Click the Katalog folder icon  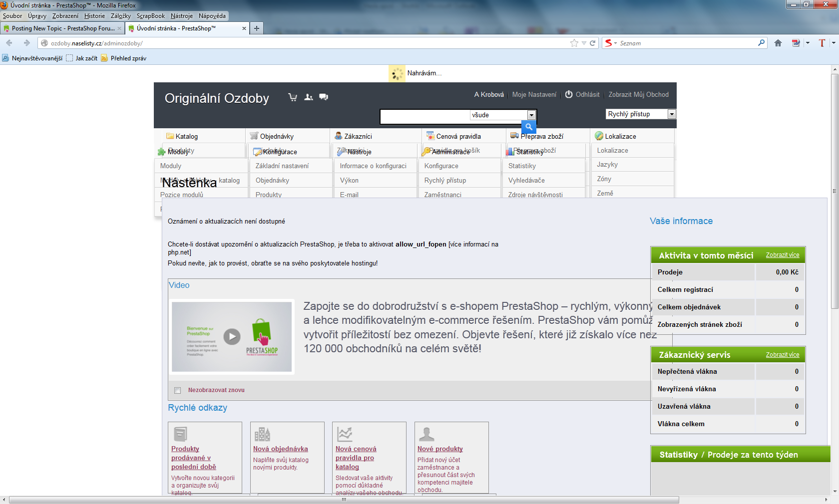(170, 136)
